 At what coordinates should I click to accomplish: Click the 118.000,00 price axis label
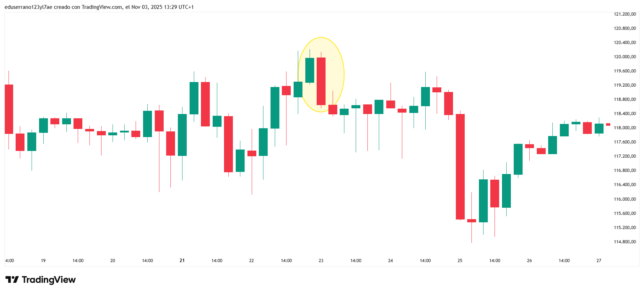point(624,128)
